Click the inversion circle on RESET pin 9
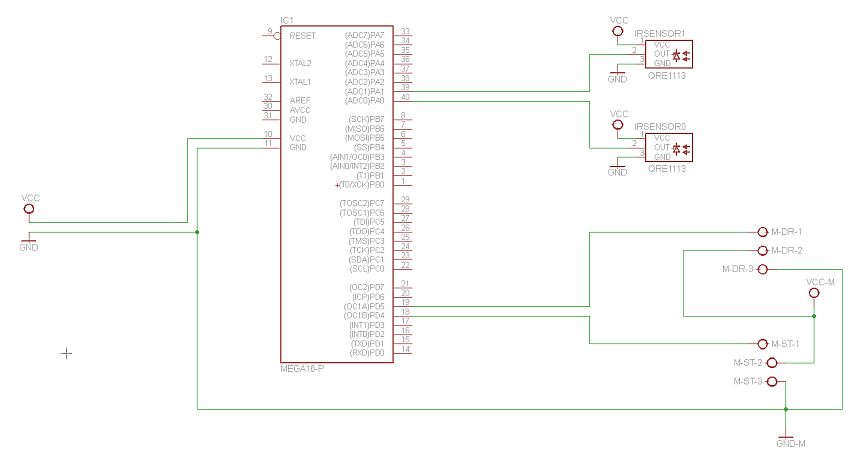 (277, 36)
